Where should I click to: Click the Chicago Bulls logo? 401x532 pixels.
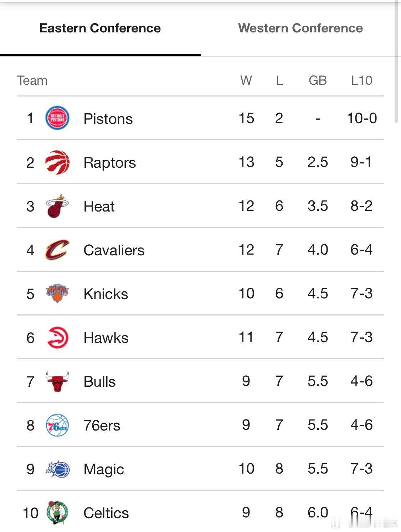click(57, 381)
